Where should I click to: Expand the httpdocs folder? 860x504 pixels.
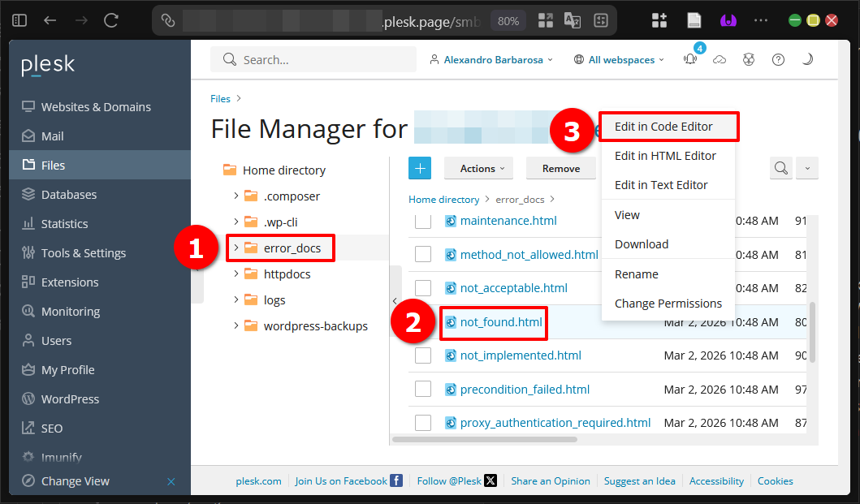coord(236,274)
